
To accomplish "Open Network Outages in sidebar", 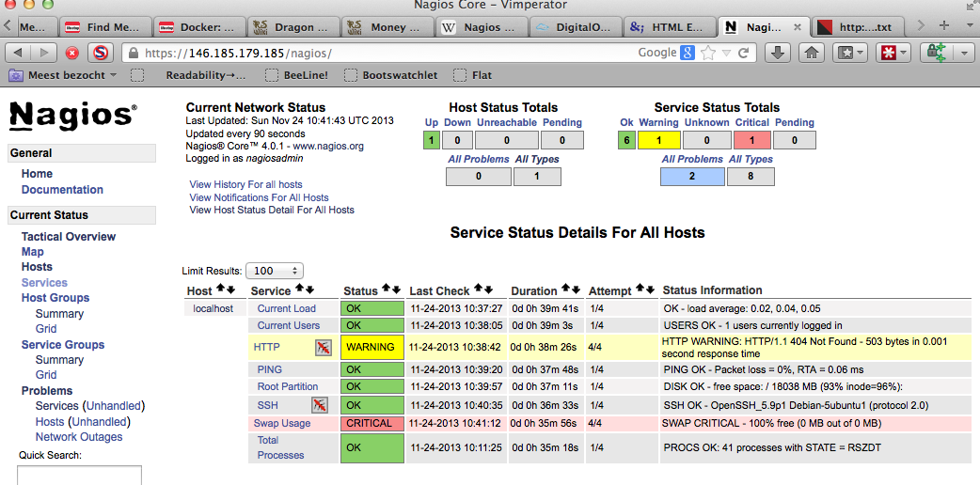I will [79, 437].
